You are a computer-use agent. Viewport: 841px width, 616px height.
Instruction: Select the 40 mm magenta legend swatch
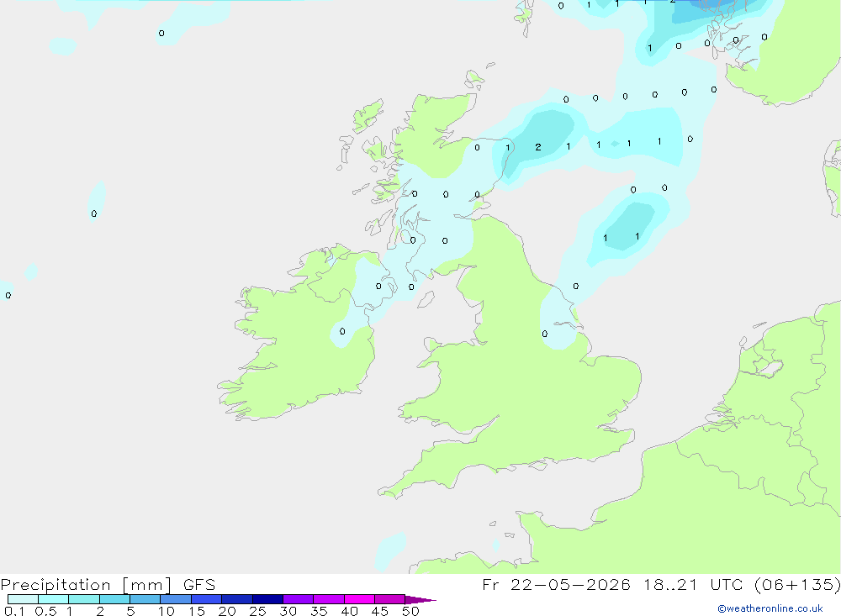point(359,599)
